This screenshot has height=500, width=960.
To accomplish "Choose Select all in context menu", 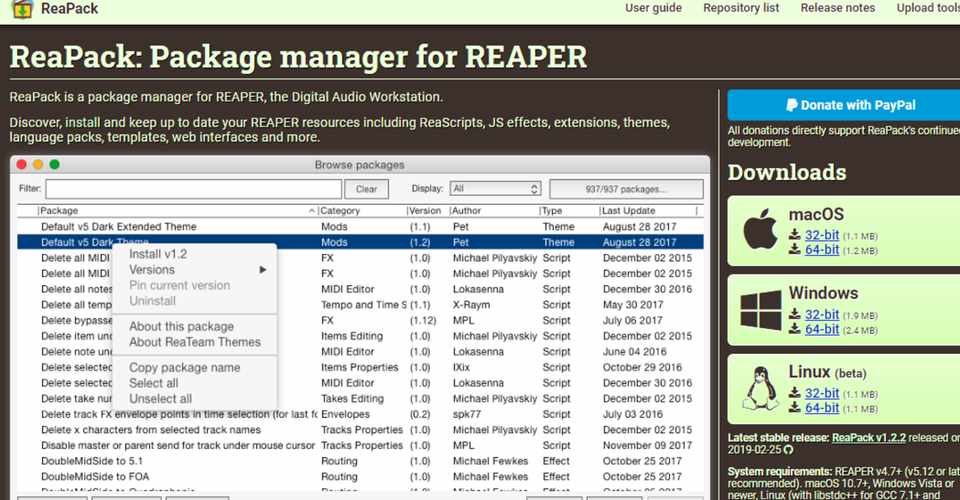I will (154, 383).
